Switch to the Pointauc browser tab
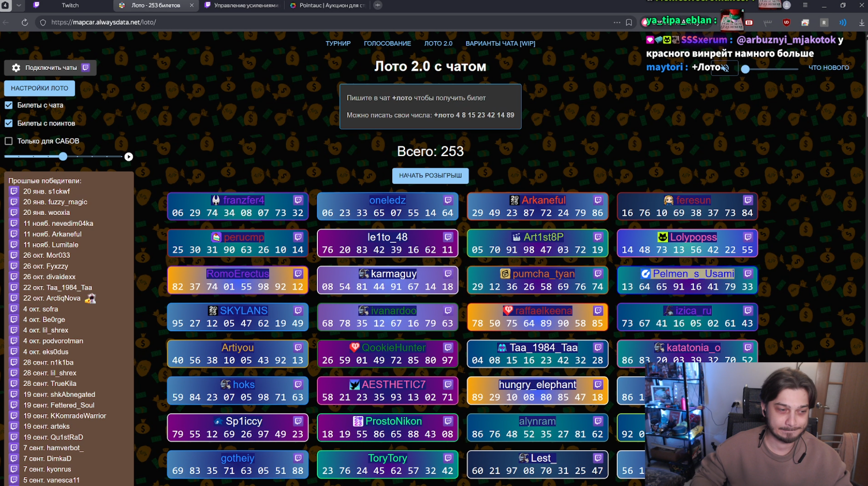The height and width of the screenshot is (486, 868). pos(328,5)
